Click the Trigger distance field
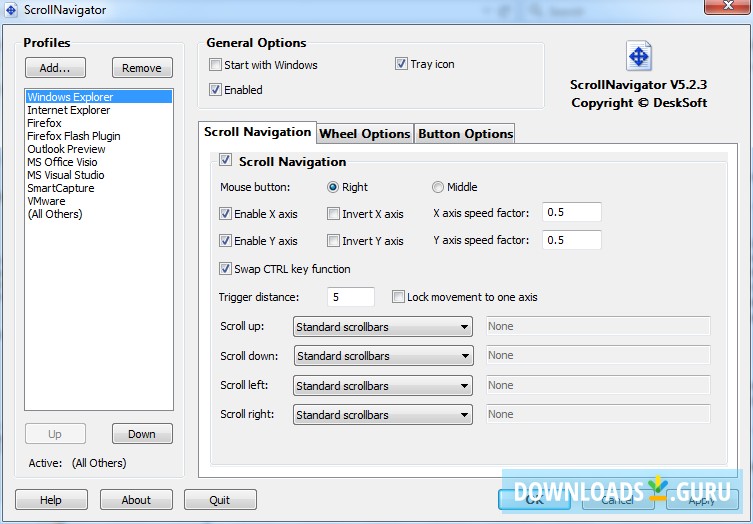The image size is (753, 524). pos(351,297)
